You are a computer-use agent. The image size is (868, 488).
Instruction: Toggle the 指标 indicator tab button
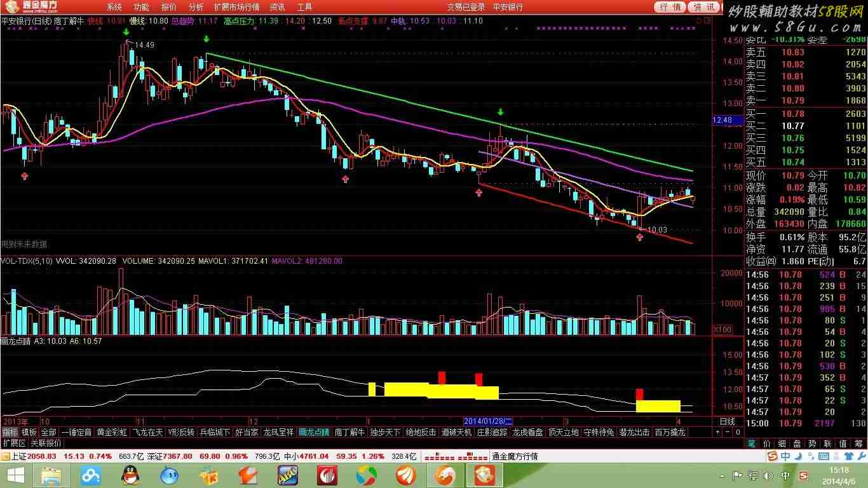[x=10, y=432]
